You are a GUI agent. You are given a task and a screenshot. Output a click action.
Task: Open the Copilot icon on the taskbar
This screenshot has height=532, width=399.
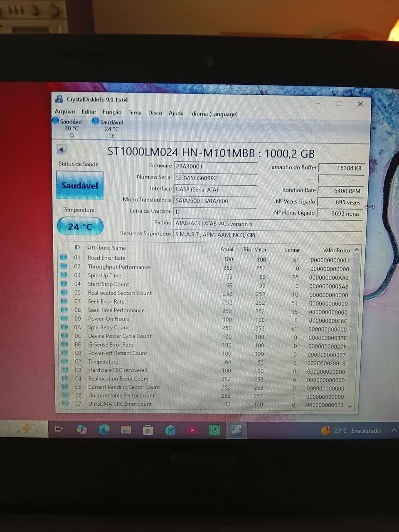click(x=82, y=429)
